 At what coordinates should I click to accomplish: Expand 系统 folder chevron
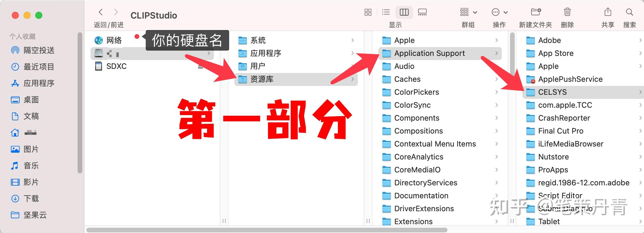[x=353, y=40]
